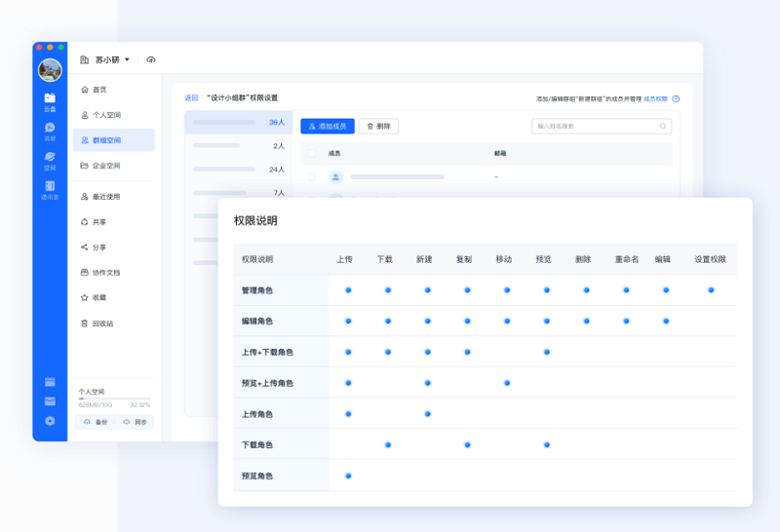Screen dimensions: 780x532
Task: Open 分享 share list
Action: 93,247
